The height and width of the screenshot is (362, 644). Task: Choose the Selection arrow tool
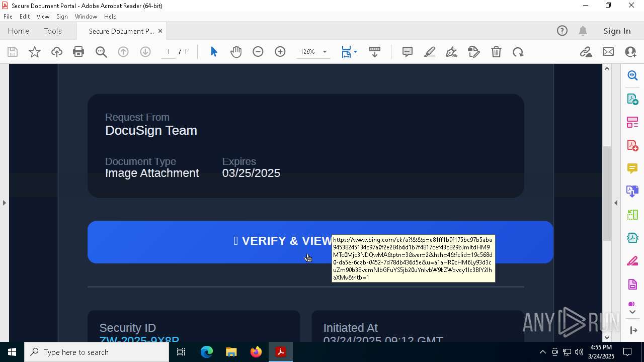214,52
